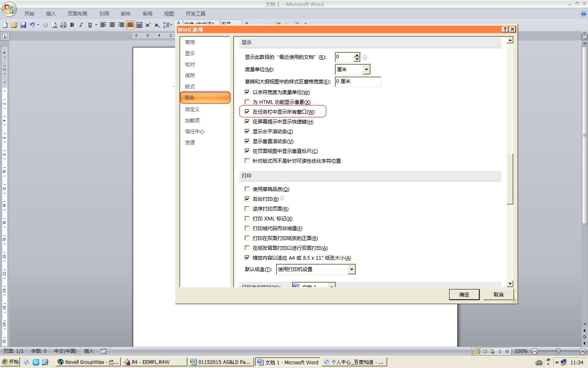Uncheck 显示水平滚动条 checkbox
This screenshot has width=588, height=368.
pyautogui.click(x=247, y=131)
